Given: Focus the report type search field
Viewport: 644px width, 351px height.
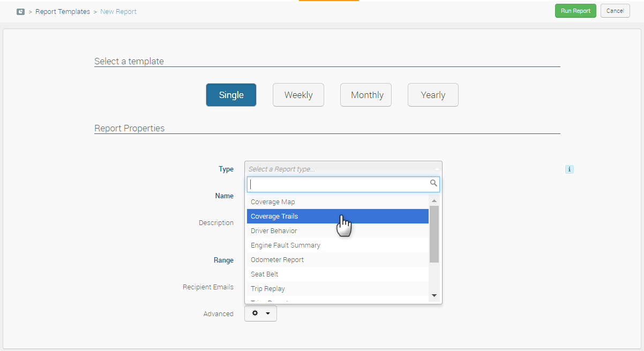Looking at the screenshot, I should pyautogui.click(x=338, y=184).
